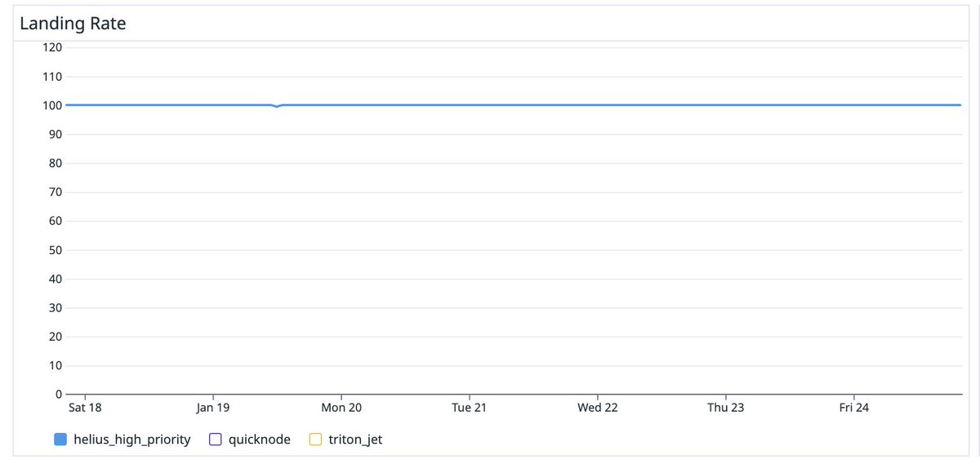Click the 50 y-axis value
Screen dimensions: 980x460
pyautogui.click(x=55, y=250)
